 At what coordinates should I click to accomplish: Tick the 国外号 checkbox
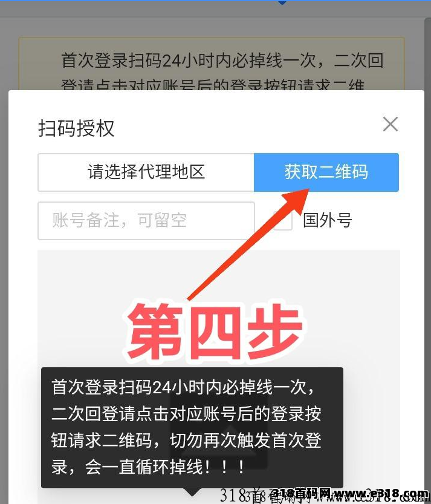point(283,221)
